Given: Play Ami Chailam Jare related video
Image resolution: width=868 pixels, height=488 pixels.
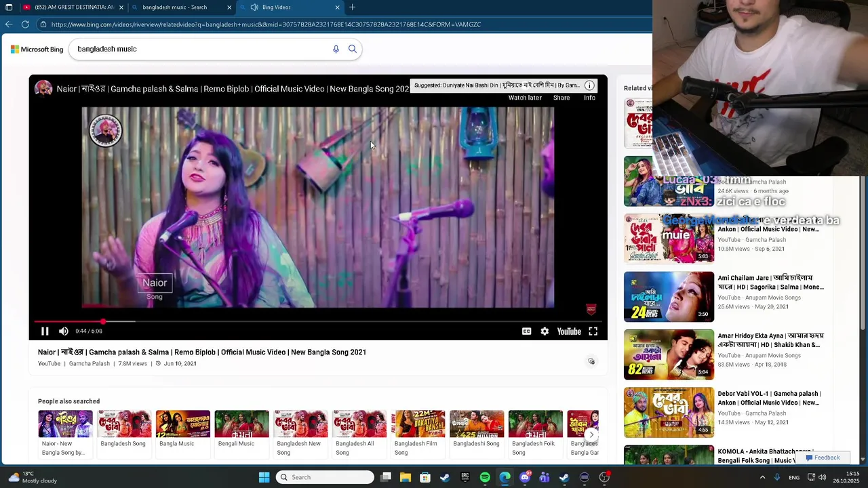Looking at the screenshot, I should [770, 282].
